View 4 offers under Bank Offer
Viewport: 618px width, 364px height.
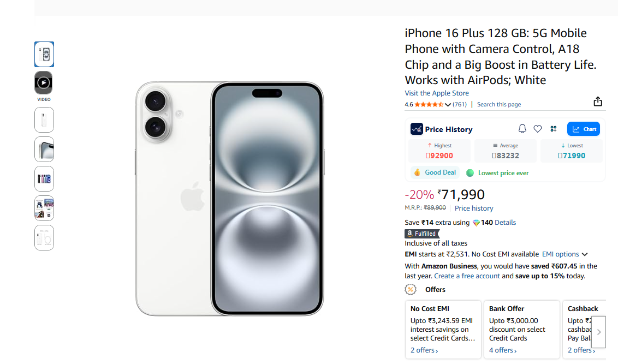click(x=503, y=350)
